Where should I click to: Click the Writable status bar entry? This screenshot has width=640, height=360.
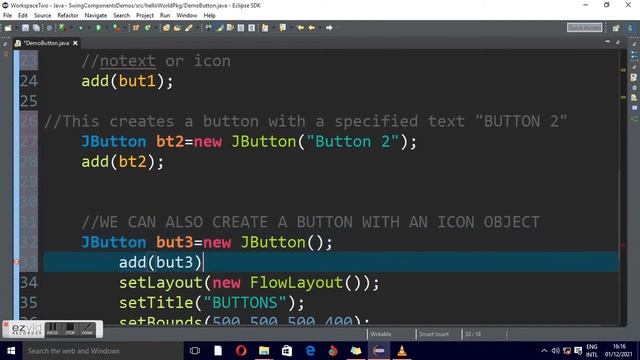[381, 334]
